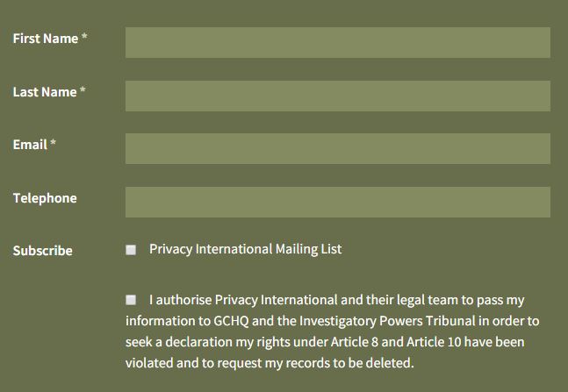Click the required asterisk beside First Name
This screenshot has height=392, width=568.
point(84,39)
